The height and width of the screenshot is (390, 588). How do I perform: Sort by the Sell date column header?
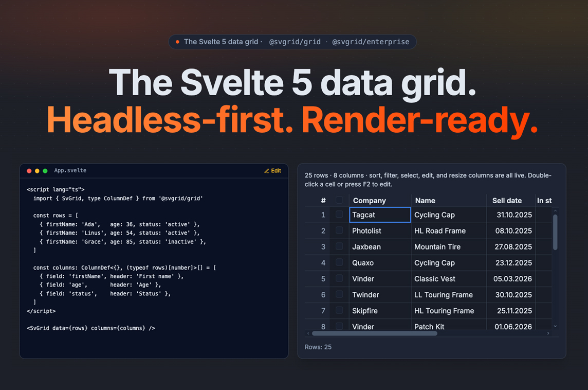[x=511, y=201]
